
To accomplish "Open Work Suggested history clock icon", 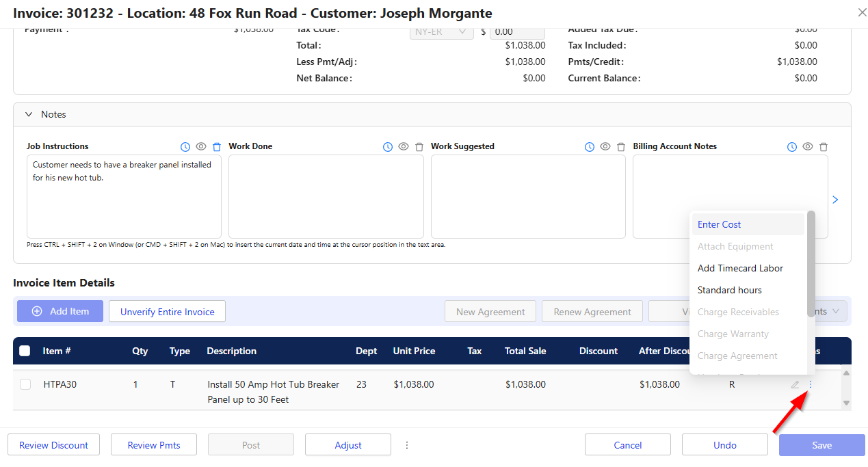I will pyautogui.click(x=590, y=147).
